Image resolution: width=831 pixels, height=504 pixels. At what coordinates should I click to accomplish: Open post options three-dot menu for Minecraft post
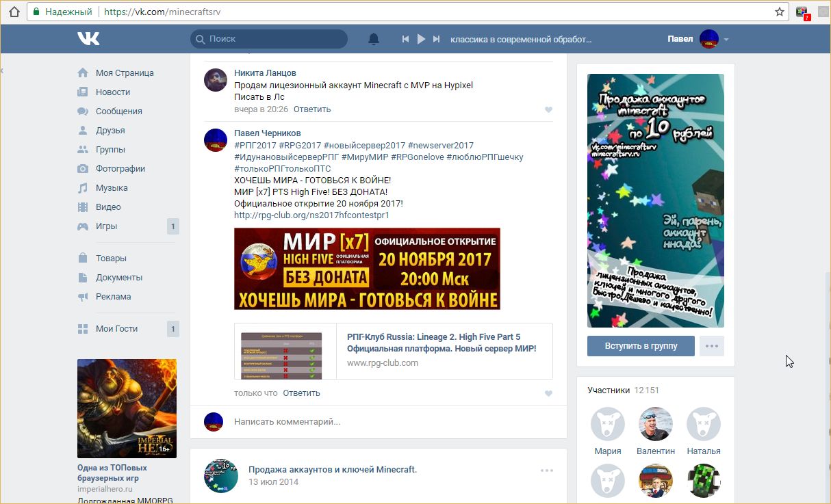[x=546, y=470]
